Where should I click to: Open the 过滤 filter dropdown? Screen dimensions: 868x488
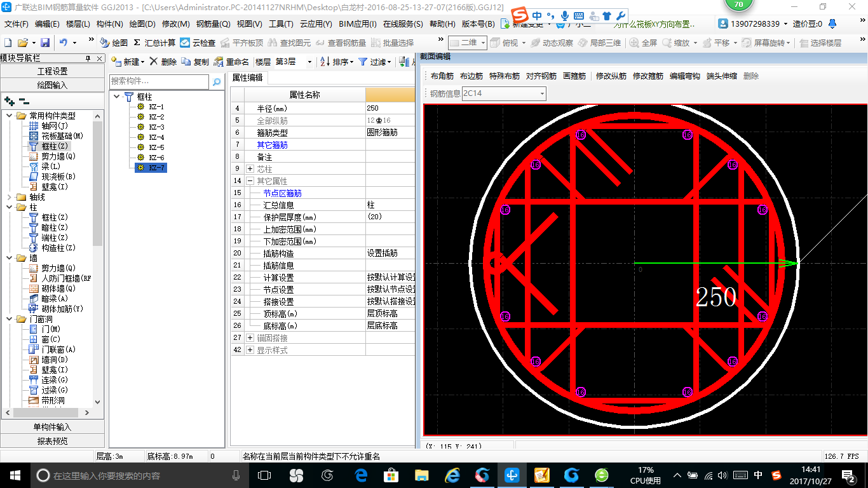[374, 62]
